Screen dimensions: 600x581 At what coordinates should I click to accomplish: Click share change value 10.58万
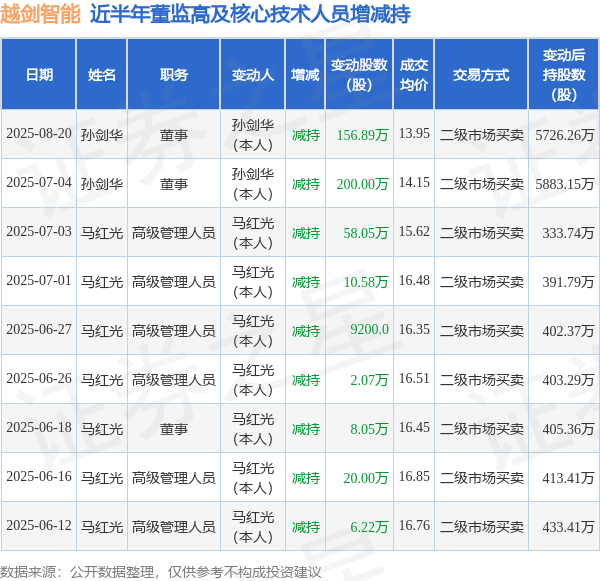366,282
